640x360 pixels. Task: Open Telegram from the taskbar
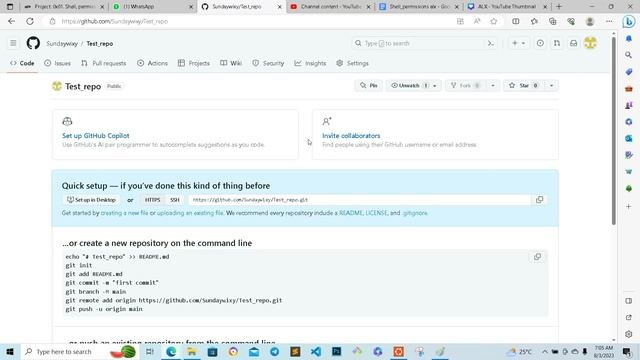[274, 351]
